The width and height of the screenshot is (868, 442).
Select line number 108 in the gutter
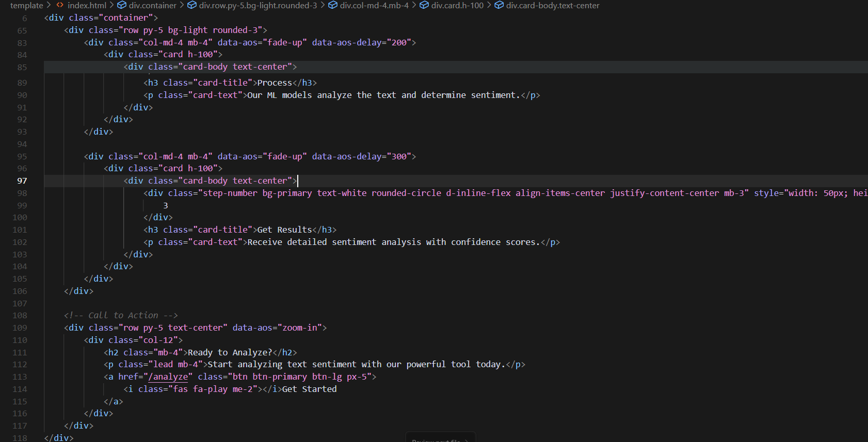tap(20, 315)
